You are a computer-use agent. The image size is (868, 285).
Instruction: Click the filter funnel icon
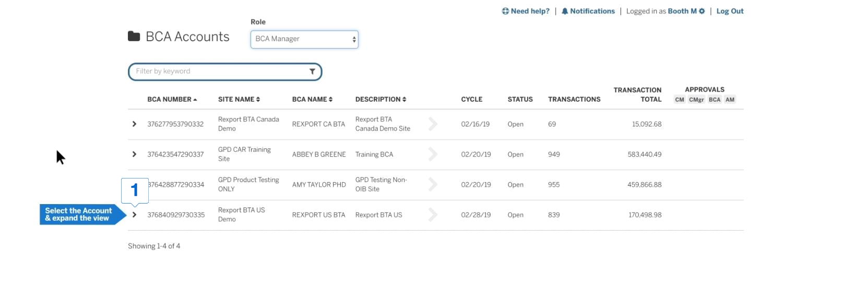[x=312, y=72]
